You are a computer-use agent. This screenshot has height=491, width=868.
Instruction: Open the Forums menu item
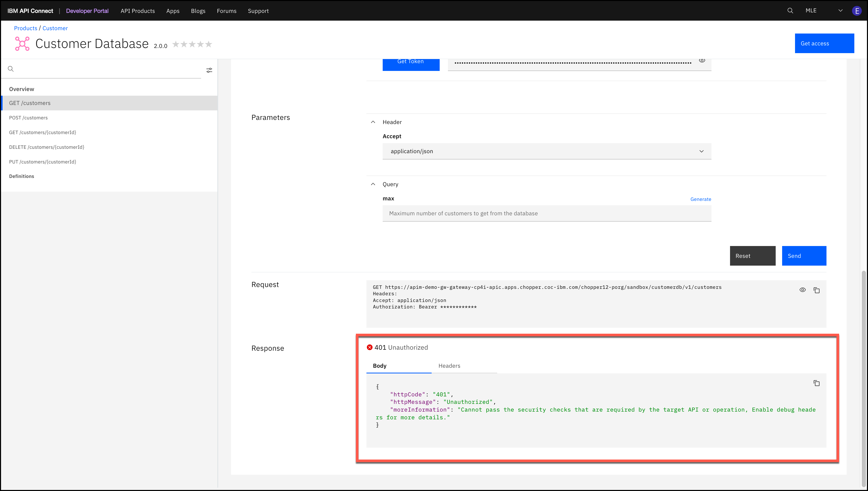click(227, 11)
